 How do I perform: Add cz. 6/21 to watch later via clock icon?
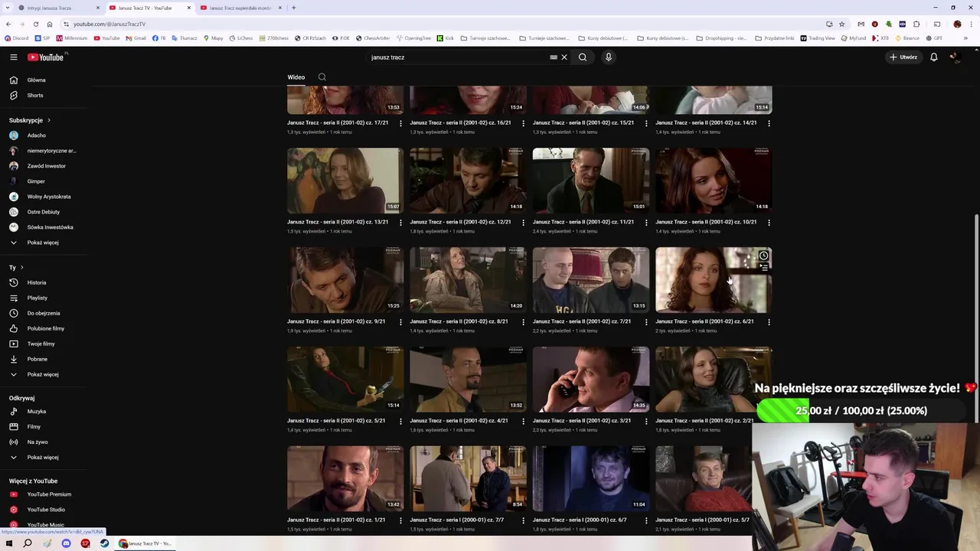[x=763, y=256]
